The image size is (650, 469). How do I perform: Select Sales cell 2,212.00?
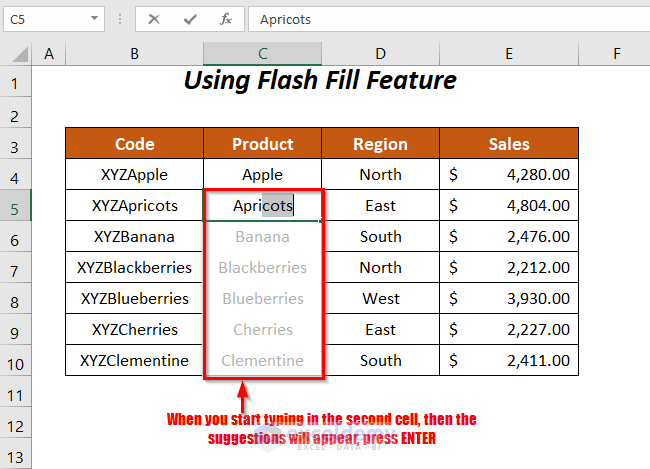(x=509, y=267)
